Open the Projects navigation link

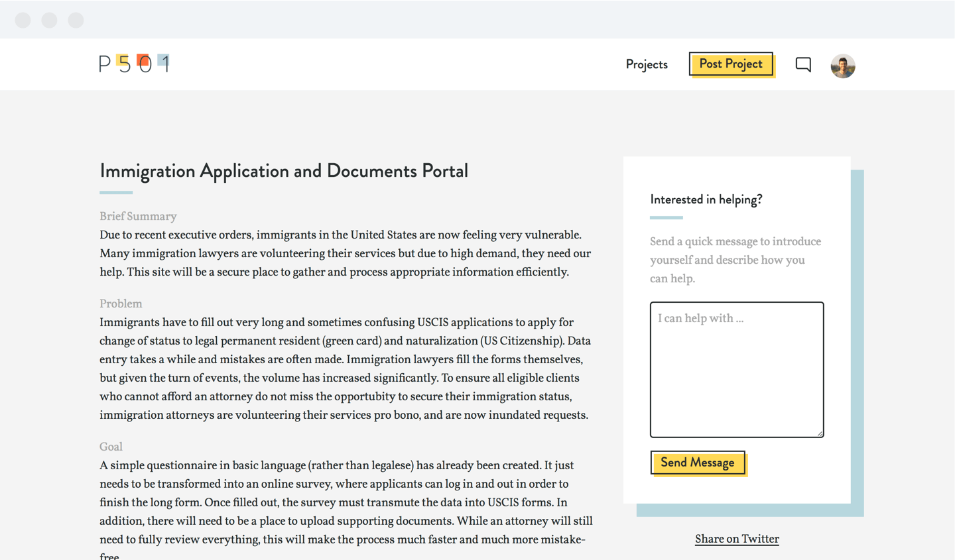pos(647,64)
